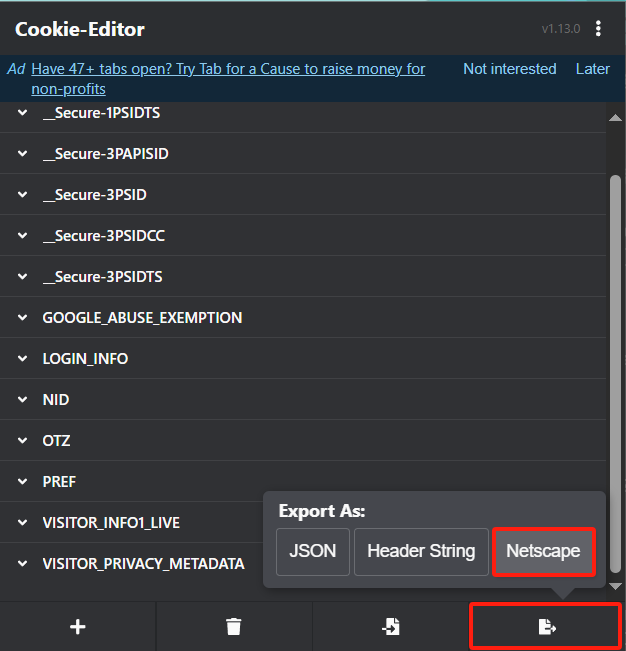Select the VISITOR_PRIVACY_METADATA cookie name
Viewport: 626px width, 651px height.
144,564
